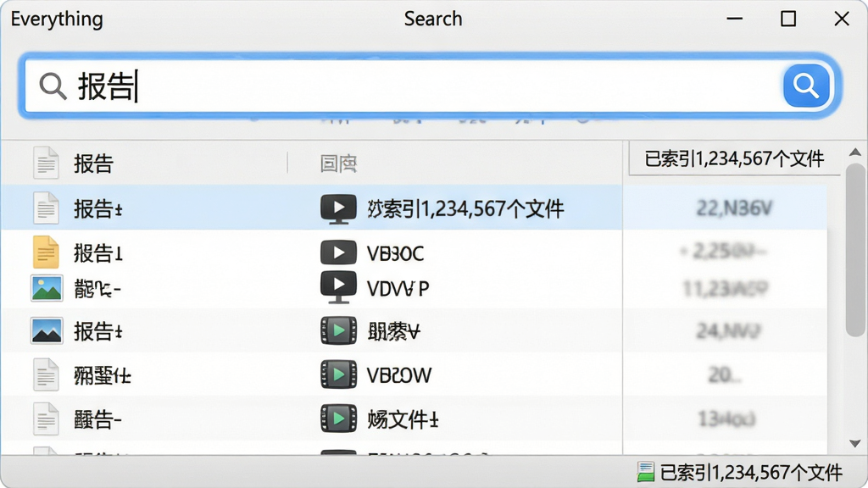The width and height of the screenshot is (868, 488).
Task: Click the green film icon in the dark mountain picture row
Action: [338, 331]
